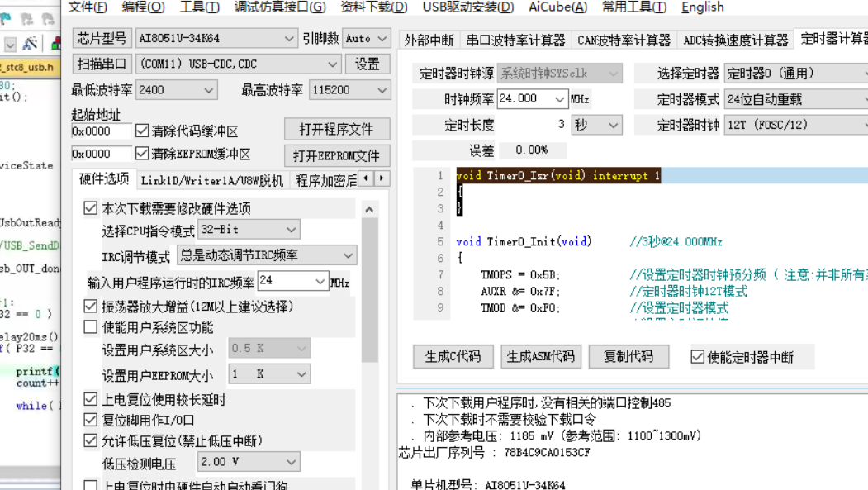868x490 pixels.
Task: Open the COM11 USB-CDC port dropdown
Action: 238,64
